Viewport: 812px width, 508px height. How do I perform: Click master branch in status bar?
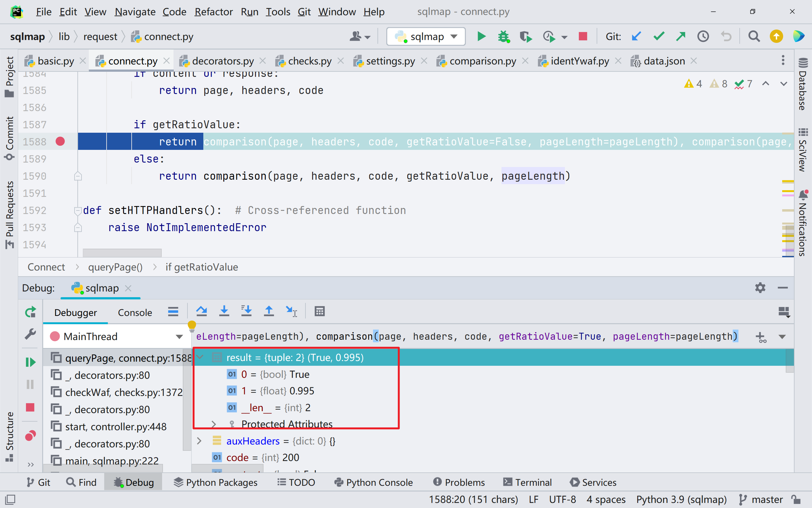coord(761,500)
